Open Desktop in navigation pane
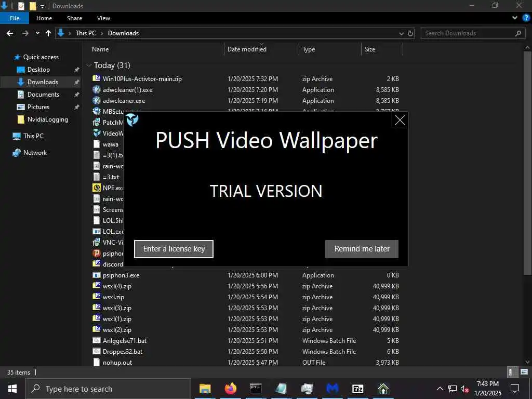 [x=38, y=70]
